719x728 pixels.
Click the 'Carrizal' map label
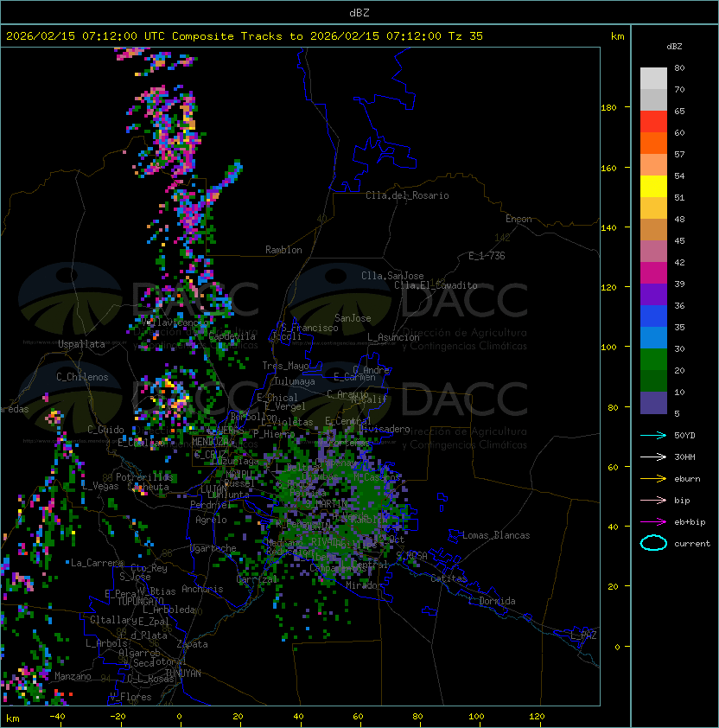pos(257,579)
